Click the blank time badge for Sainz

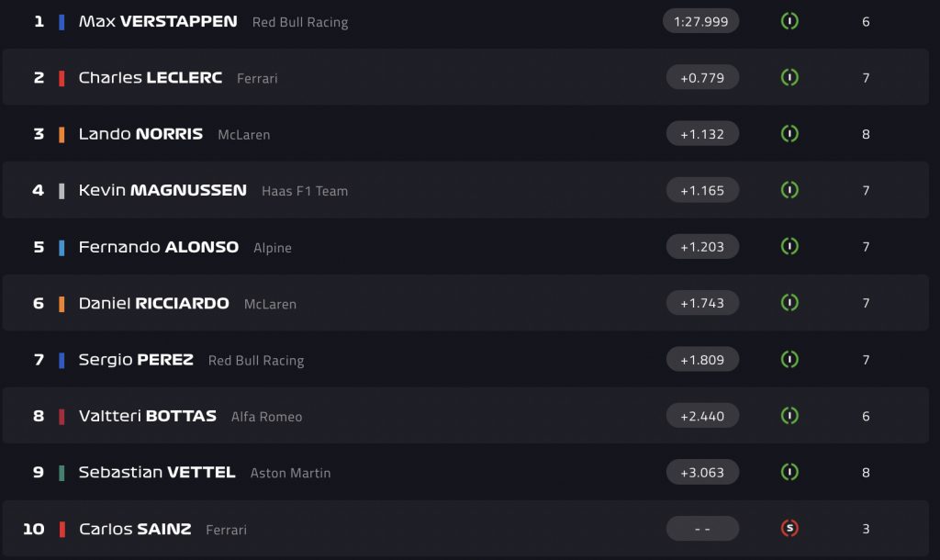click(x=702, y=529)
